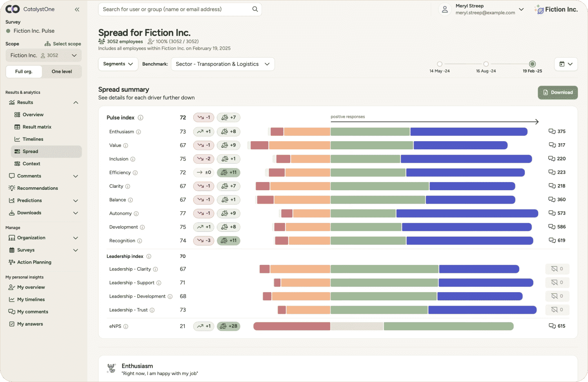The width and height of the screenshot is (588, 382).
Task: Collapse the Results section
Action: tap(76, 102)
